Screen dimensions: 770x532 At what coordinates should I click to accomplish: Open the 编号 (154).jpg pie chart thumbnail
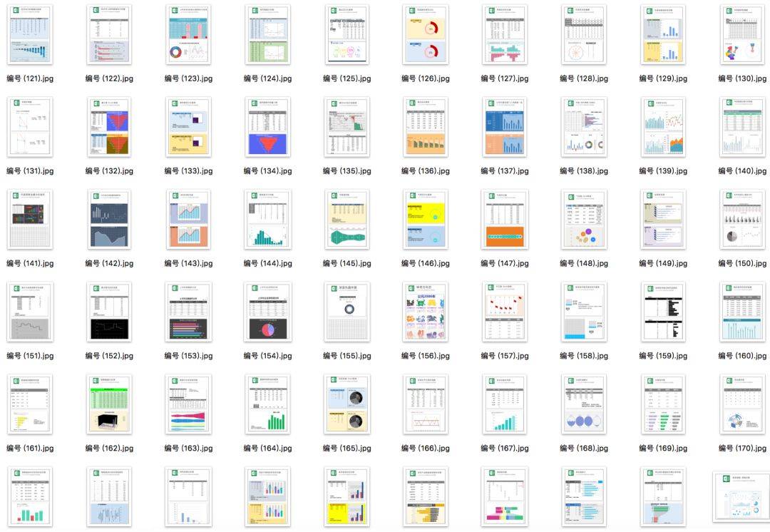pos(267,312)
